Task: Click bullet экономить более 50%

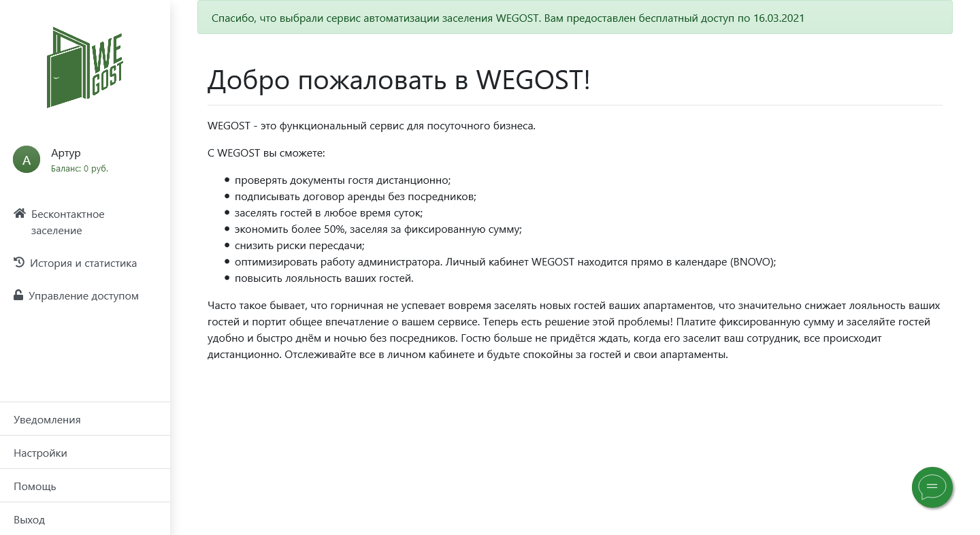Action: pyautogui.click(x=378, y=229)
